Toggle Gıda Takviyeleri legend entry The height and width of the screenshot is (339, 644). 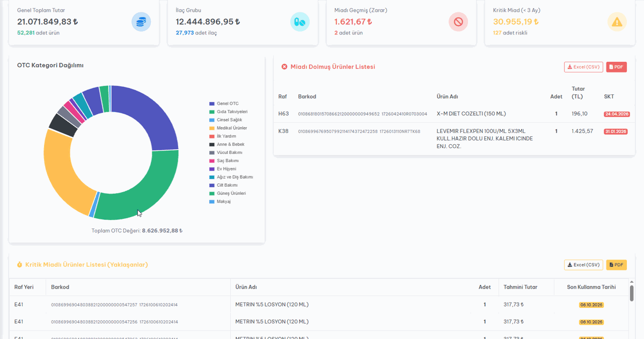(x=229, y=112)
